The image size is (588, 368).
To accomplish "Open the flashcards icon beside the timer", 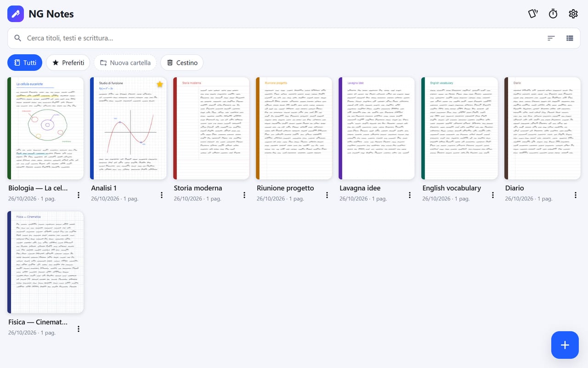I will click(x=533, y=14).
